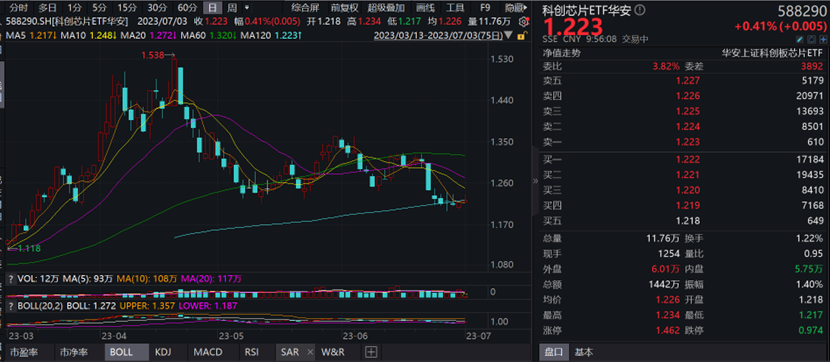Open 综合屏 combined screen
The height and width of the screenshot is (362, 830).
pos(305,8)
